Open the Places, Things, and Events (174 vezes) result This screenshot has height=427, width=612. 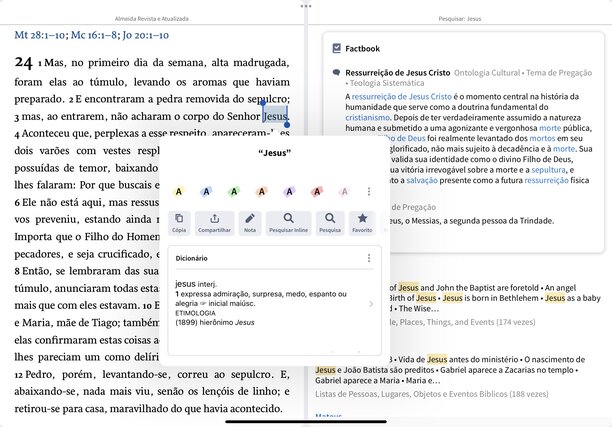(462, 322)
